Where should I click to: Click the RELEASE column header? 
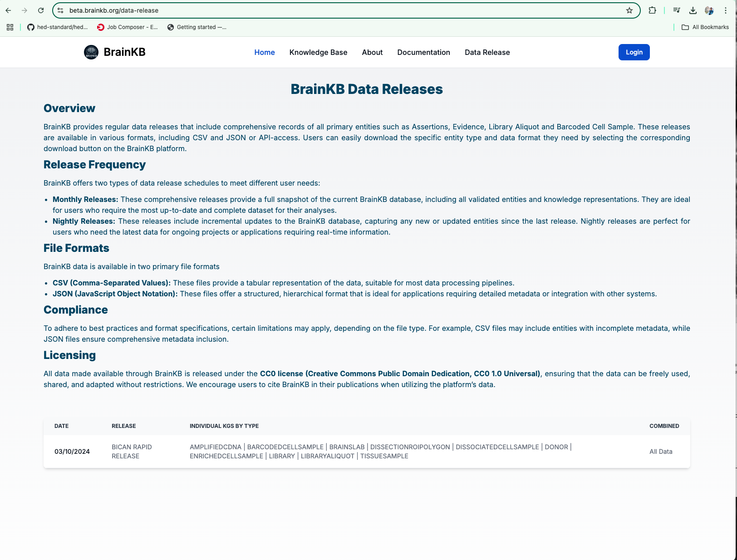click(x=124, y=426)
